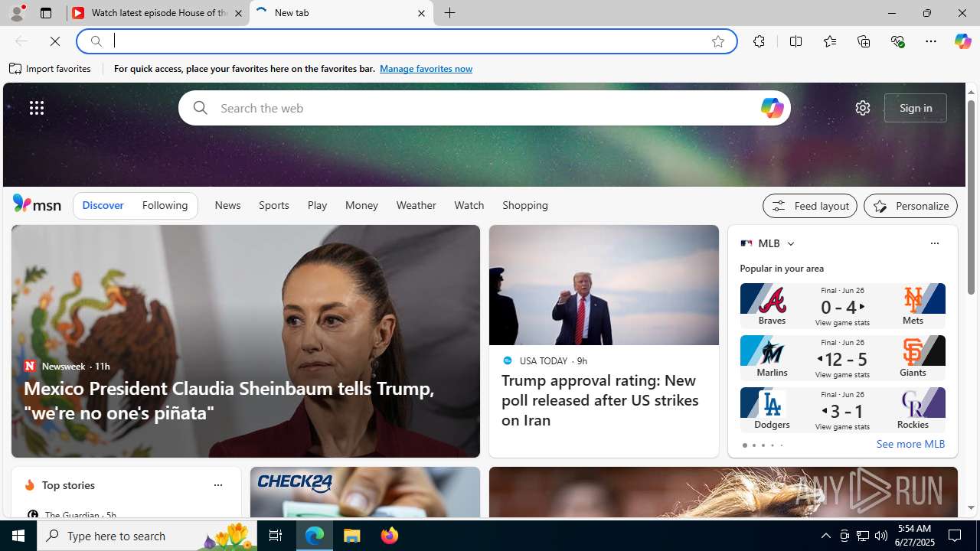The height and width of the screenshot is (551, 980).
Task: Open Top stories card more options
Action: [217, 485]
